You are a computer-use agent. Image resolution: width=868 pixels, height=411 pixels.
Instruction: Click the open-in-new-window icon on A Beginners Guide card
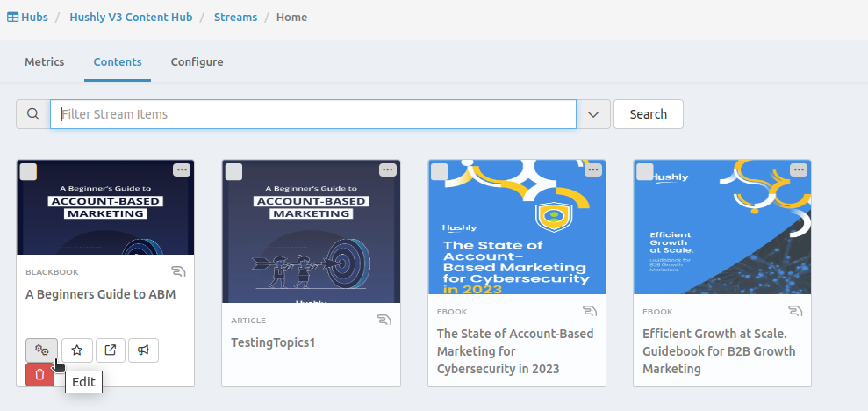[111, 350]
